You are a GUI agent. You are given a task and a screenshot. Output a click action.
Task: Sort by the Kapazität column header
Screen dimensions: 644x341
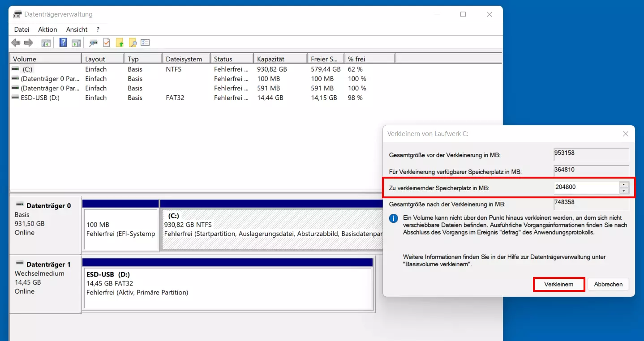280,59
